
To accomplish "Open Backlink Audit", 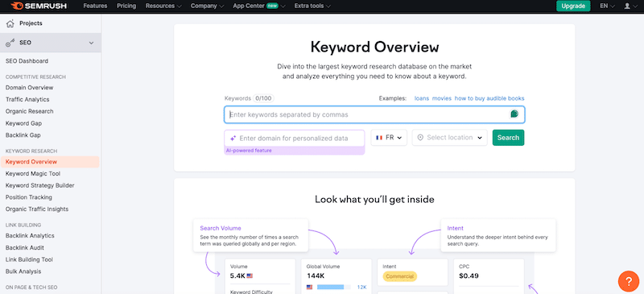I will [25, 247].
